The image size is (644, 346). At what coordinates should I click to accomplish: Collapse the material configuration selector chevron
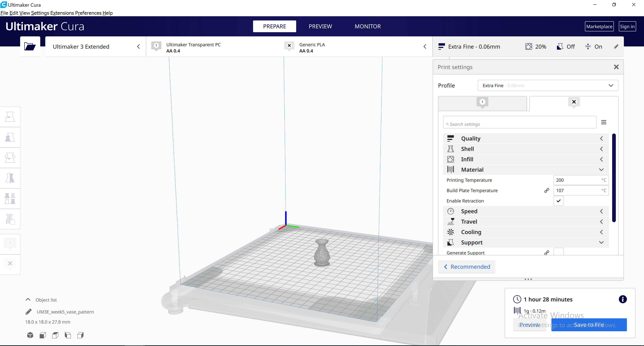click(x=425, y=46)
